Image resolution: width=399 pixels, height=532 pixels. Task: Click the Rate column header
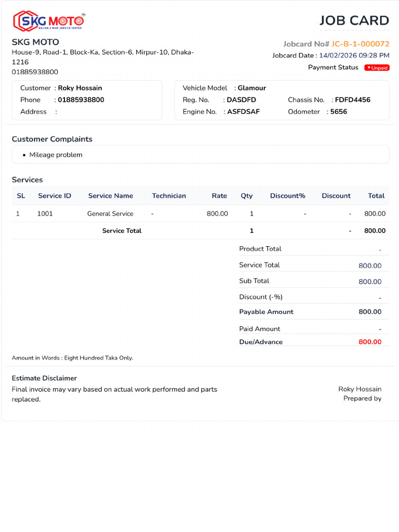click(x=219, y=196)
